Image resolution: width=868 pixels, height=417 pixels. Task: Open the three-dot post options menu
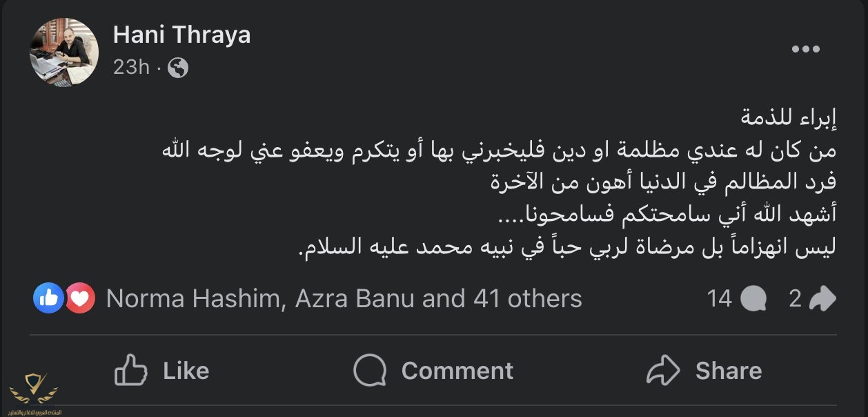click(x=805, y=50)
